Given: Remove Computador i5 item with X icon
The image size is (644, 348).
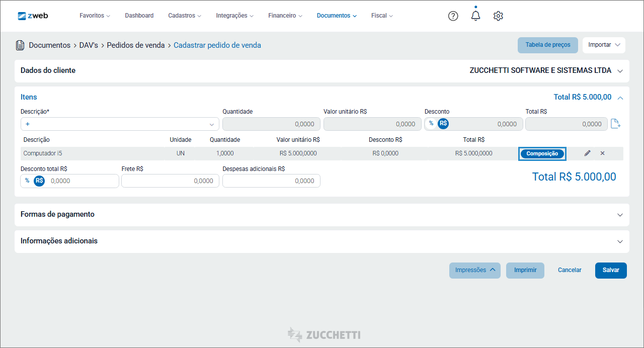Looking at the screenshot, I should click(x=602, y=153).
